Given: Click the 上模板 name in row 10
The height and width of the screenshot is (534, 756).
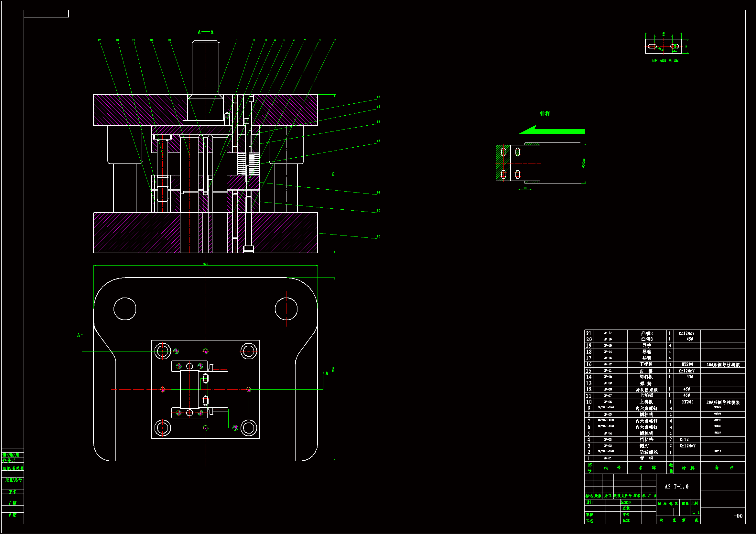Looking at the screenshot, I should click(x=646, y=402).
